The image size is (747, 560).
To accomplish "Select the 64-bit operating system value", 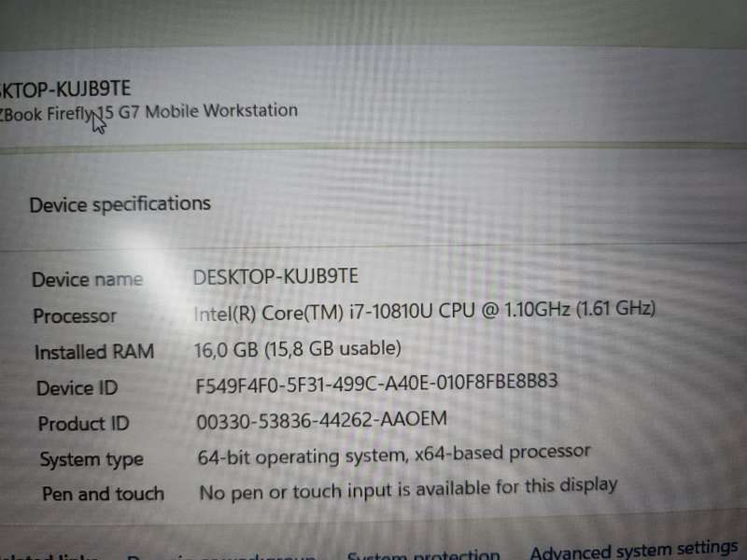I will pos(394,455).
